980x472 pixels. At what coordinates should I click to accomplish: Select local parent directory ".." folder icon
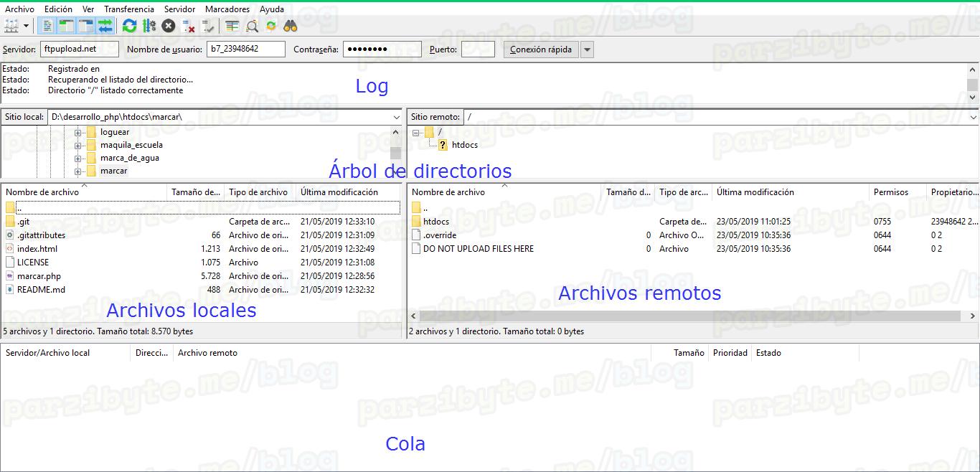click(x=10, y=207)
